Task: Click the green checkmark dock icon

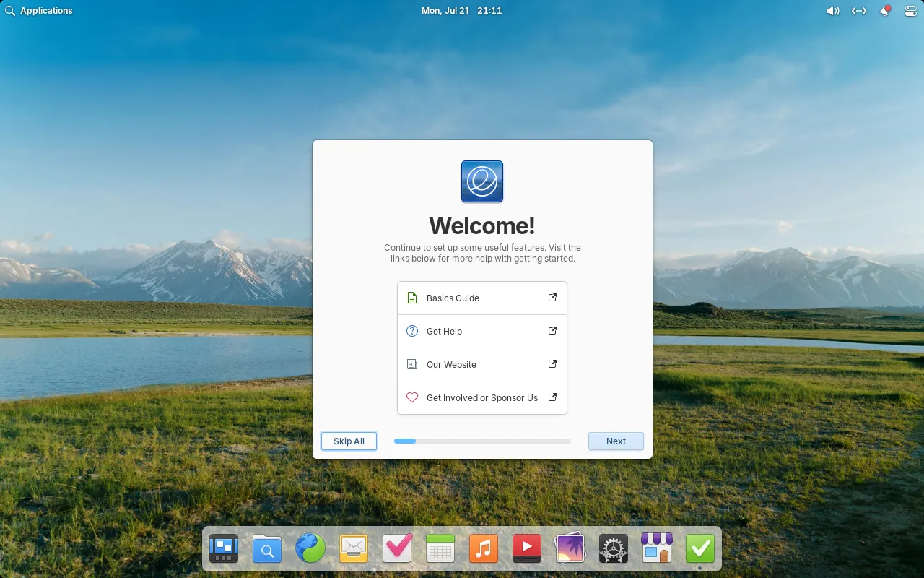Action: pyautogui.click(x=700, y=549)
